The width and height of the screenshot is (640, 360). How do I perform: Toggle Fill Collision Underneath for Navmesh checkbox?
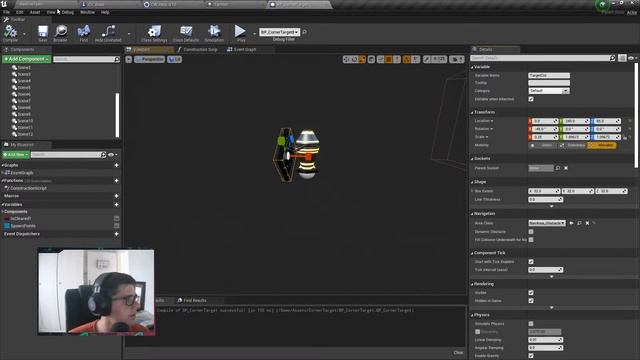pyautogui.click(x=531, y=240)
